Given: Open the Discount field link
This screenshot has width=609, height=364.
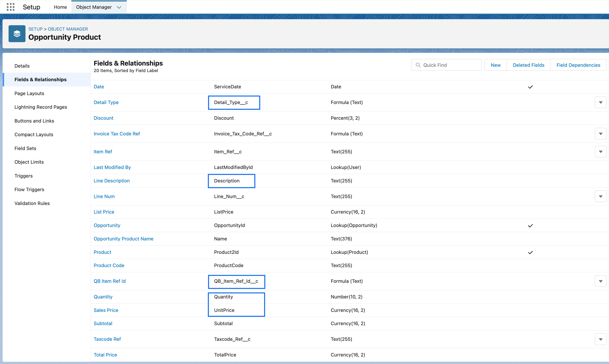Looking at the screenshot, I should tap(103, 118).
